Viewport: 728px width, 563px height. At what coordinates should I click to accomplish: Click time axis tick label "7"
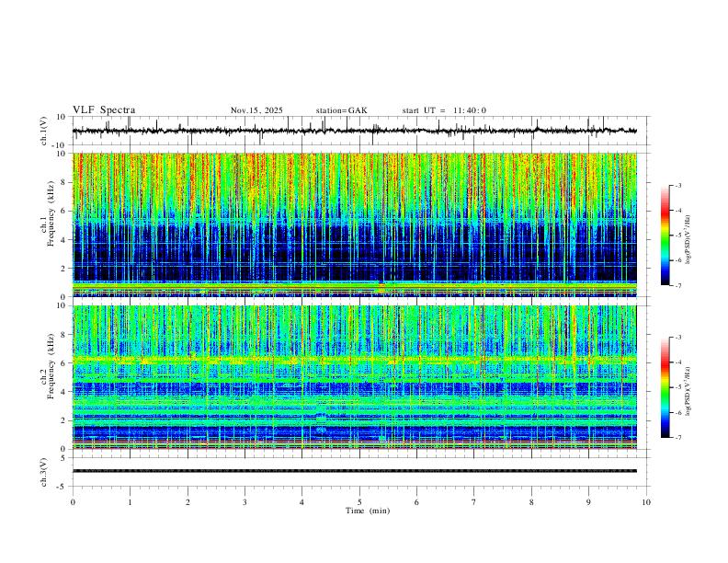[474, 502]
